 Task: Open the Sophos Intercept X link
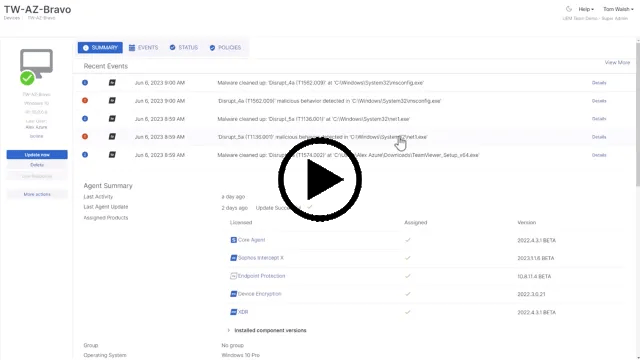260,258
